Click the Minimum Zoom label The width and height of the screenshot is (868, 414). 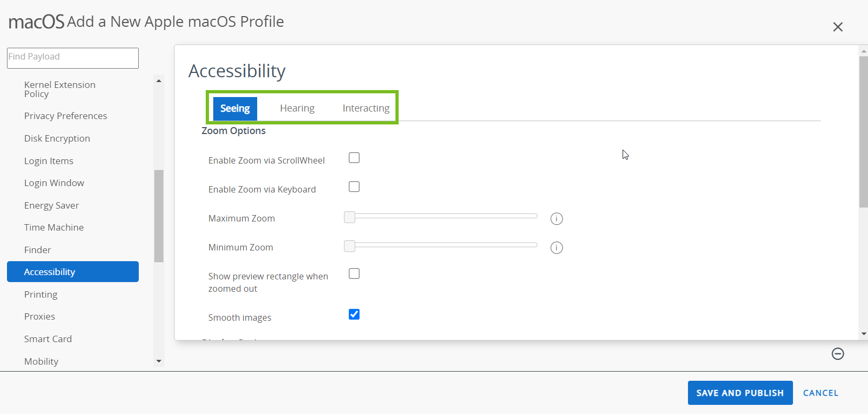241,247
